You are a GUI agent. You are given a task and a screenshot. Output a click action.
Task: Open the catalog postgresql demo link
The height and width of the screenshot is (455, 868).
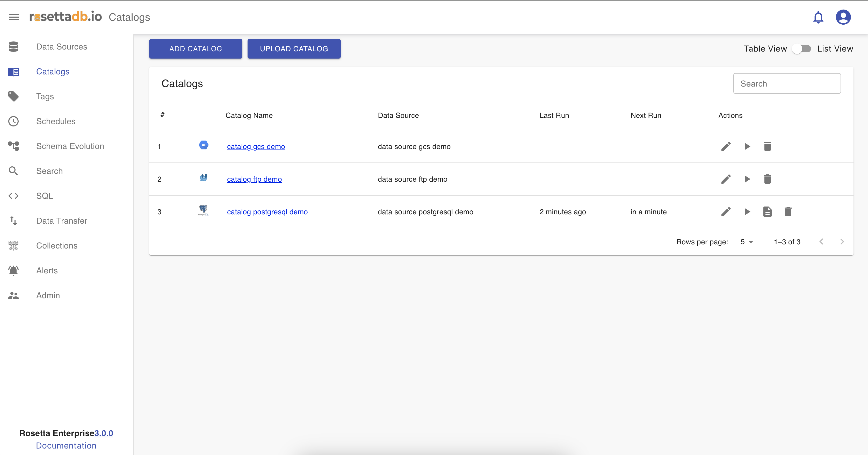point(267,212)
